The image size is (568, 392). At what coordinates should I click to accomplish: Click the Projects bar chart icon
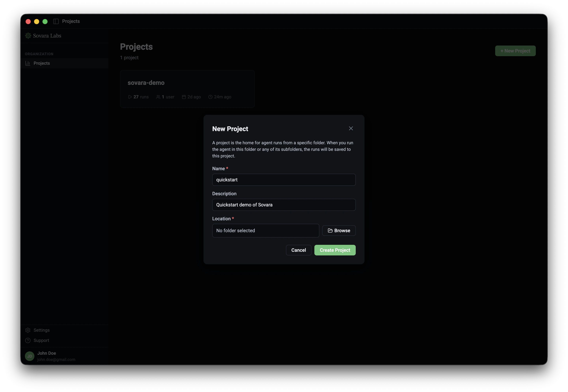coord(28,63)
